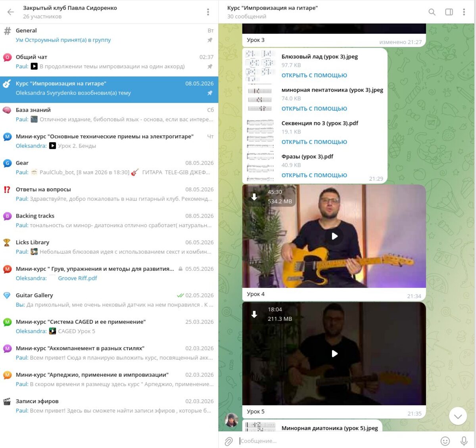The width and height of the screenshot is (476, 448).
Task: Open Секвенция по 3 (урок 3).pdf with app
Action: click(314, 142)
